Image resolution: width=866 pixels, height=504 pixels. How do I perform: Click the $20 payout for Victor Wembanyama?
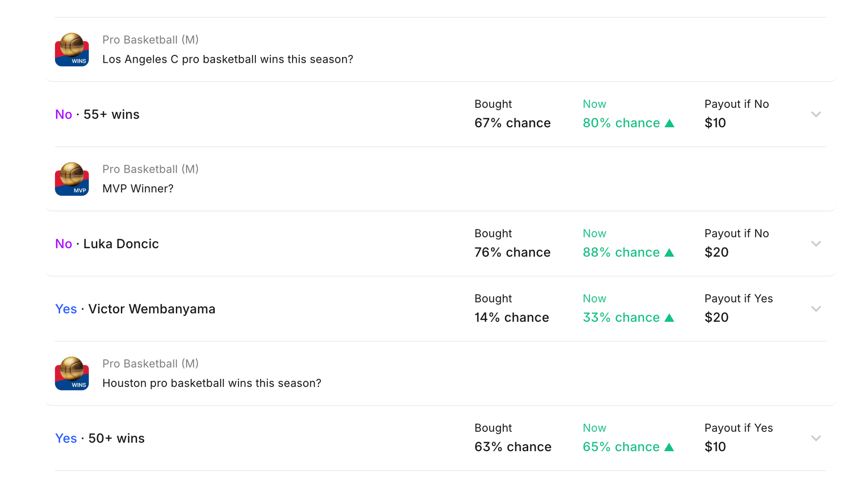click(x=716, y=317)
